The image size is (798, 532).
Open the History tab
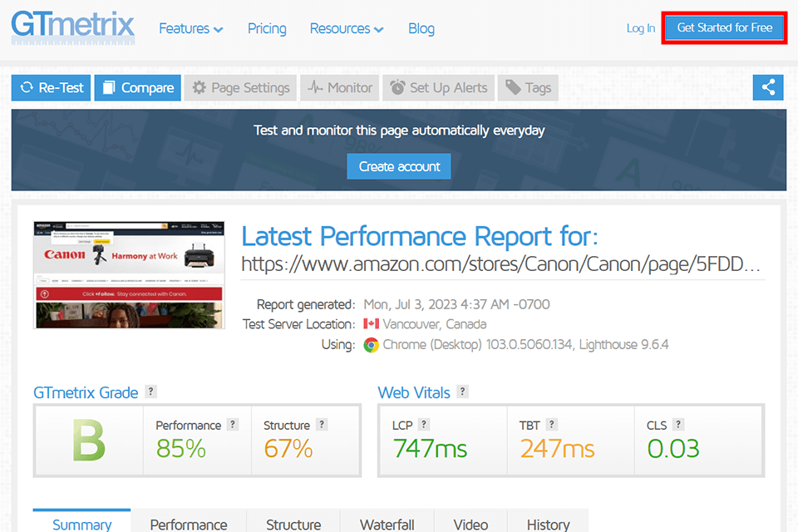tap(548, 521)
